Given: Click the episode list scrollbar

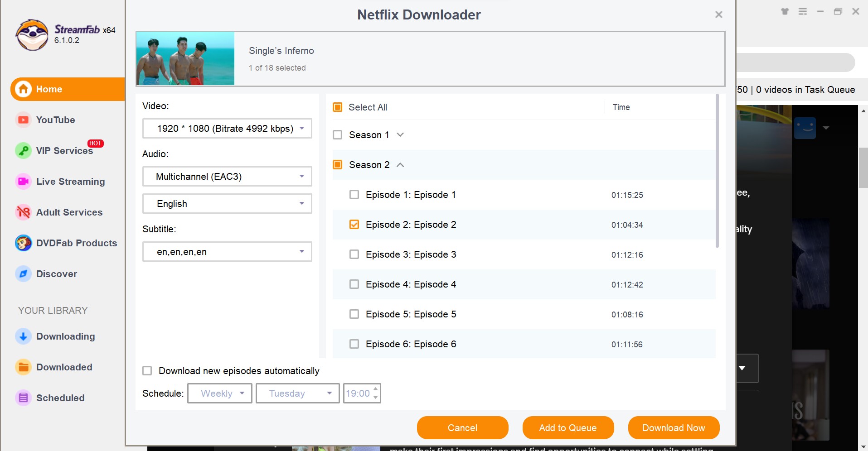Looking at the screenshot, I should pyautogui.click(x=717, y=171).
